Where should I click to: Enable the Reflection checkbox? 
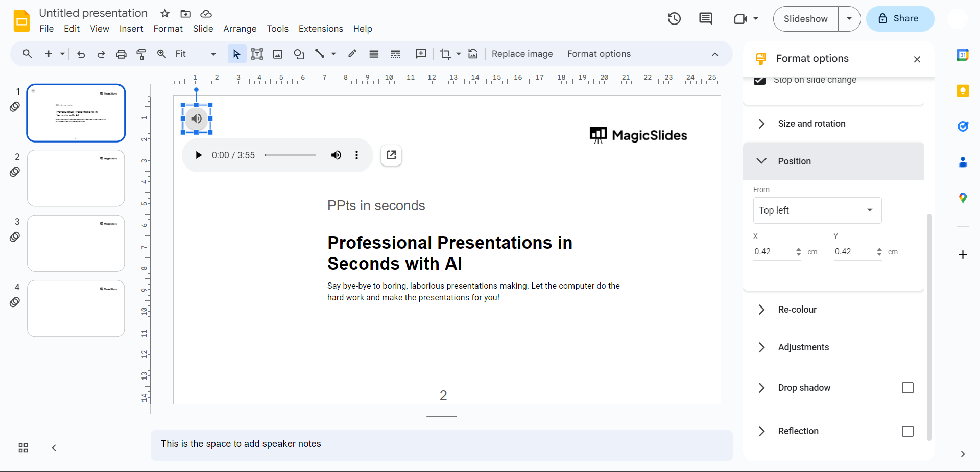point(907,431)
